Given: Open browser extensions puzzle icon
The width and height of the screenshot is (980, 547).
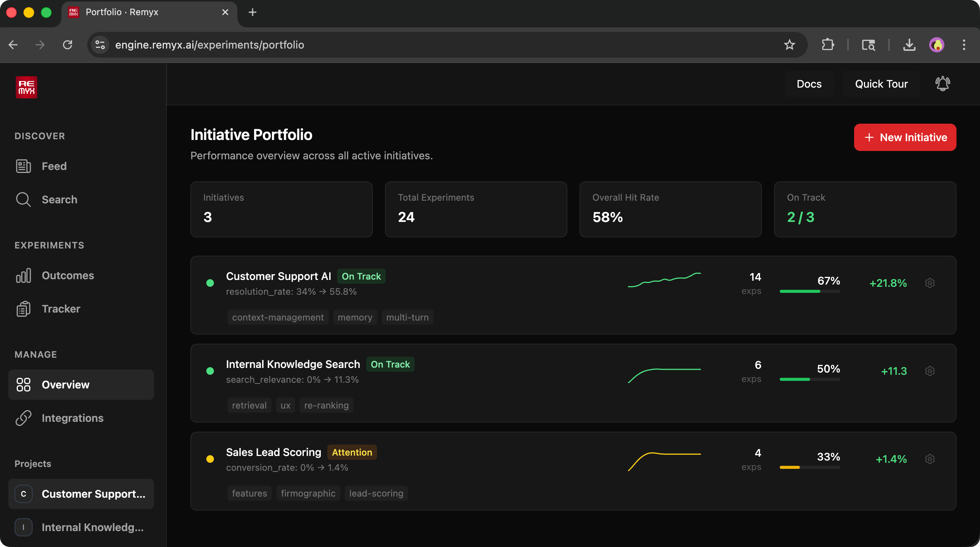Looking at the screenshot, I should (828, 45).
